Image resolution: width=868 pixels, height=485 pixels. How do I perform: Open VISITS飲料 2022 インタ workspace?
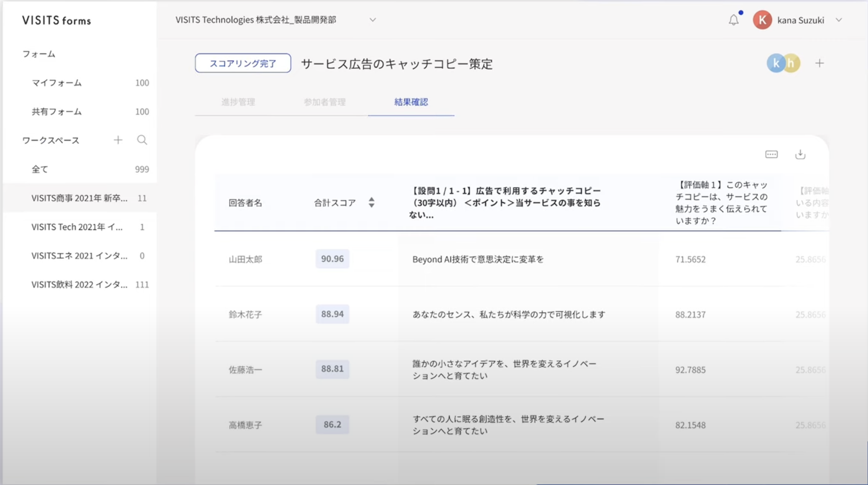click(80, 284)
